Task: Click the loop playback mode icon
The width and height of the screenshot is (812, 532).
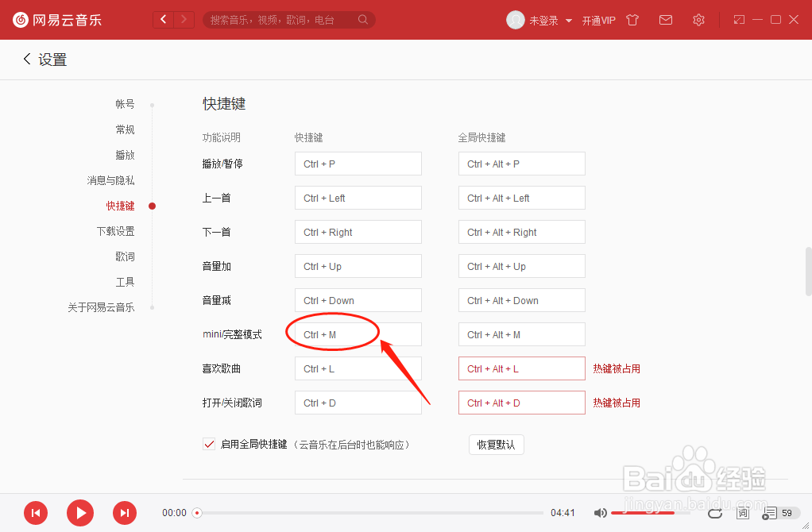Action: pos(714,513)
